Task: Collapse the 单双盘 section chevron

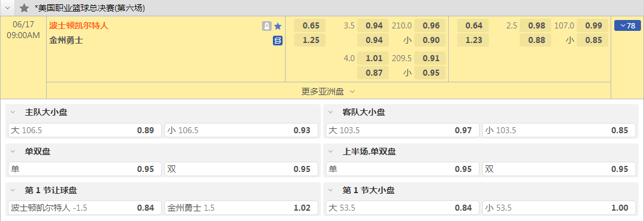Action: [13, 152]
